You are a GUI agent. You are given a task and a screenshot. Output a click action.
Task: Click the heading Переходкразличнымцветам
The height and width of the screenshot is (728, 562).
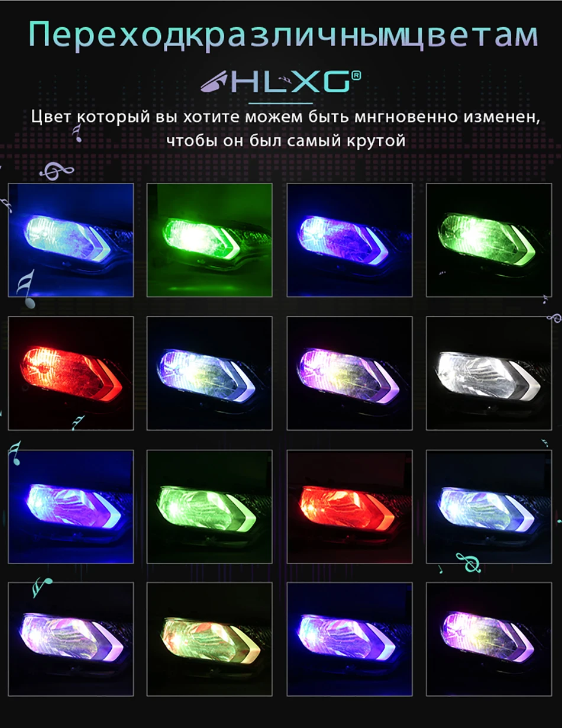coord(283,35)
